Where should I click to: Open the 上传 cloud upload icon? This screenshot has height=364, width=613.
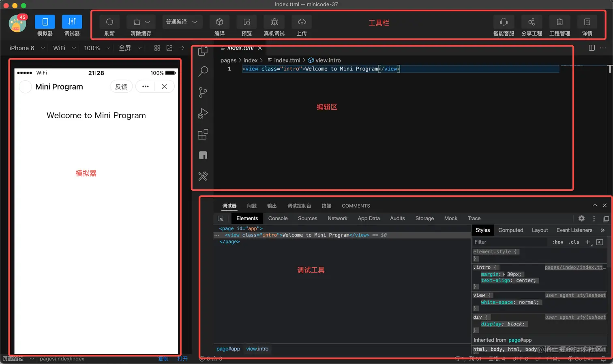(302, 22)
